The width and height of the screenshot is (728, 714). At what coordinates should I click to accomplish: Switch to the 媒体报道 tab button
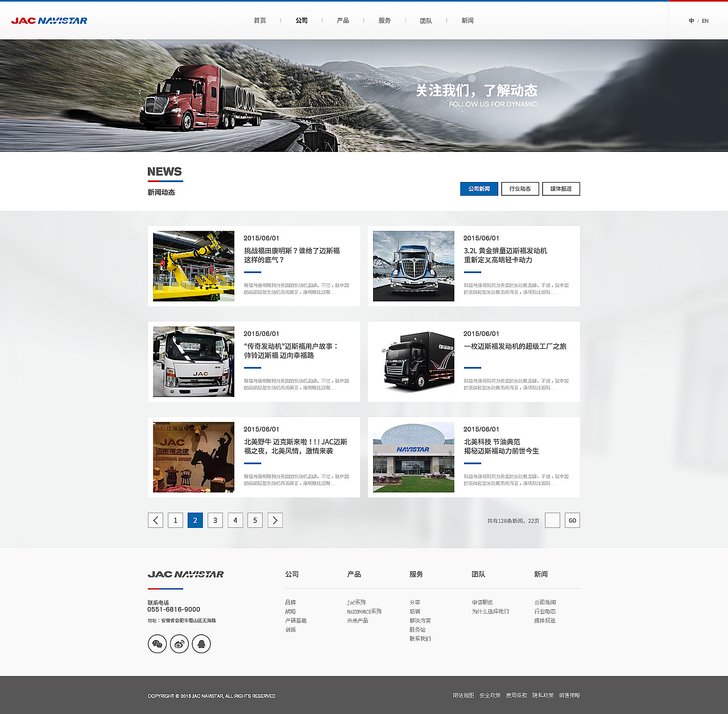click(x=561, y=189)
